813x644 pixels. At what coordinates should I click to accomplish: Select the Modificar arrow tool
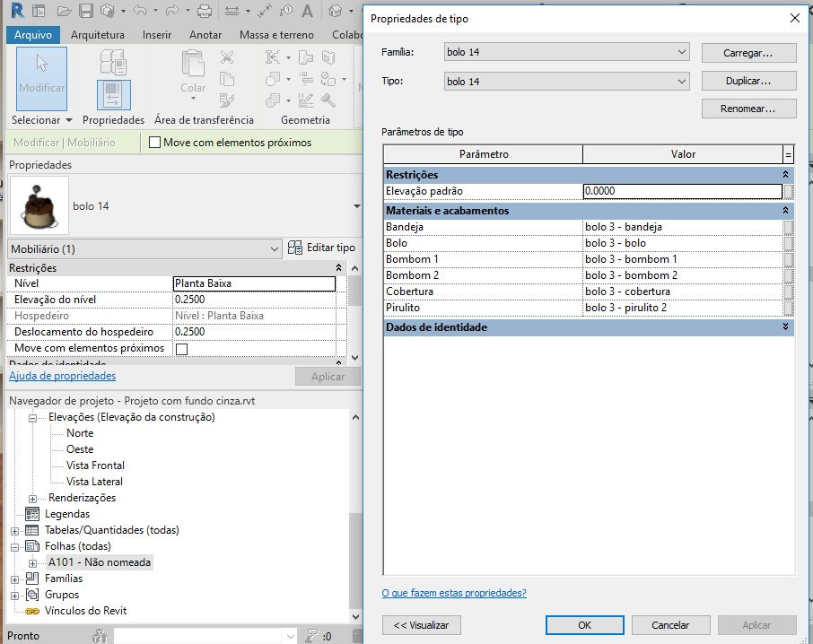41,78
